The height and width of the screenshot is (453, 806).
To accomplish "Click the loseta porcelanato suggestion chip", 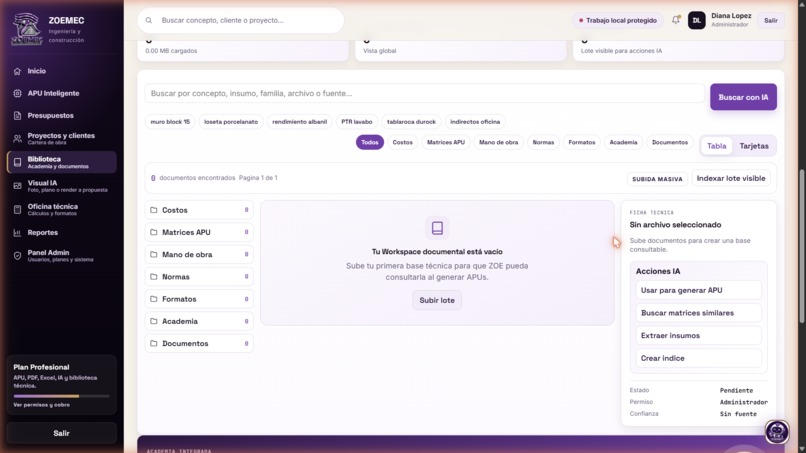I will pyautogui.click(x=231, y=122).
